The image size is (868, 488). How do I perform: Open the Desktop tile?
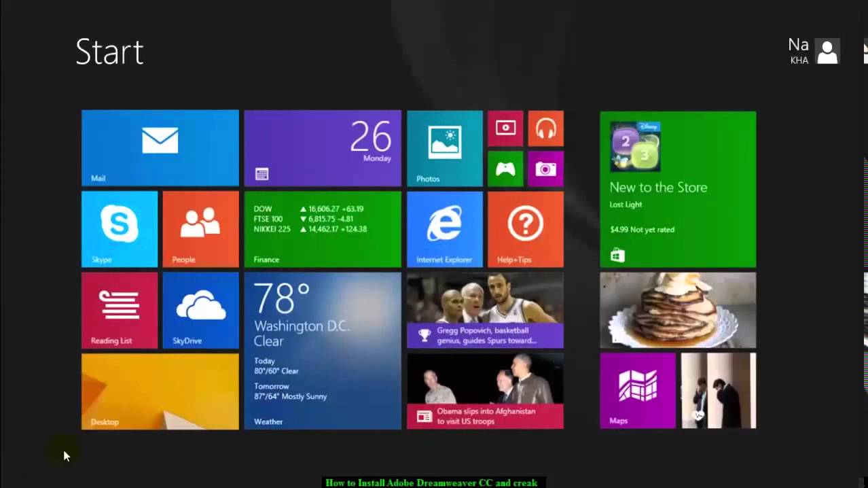(x=160, y=391)
